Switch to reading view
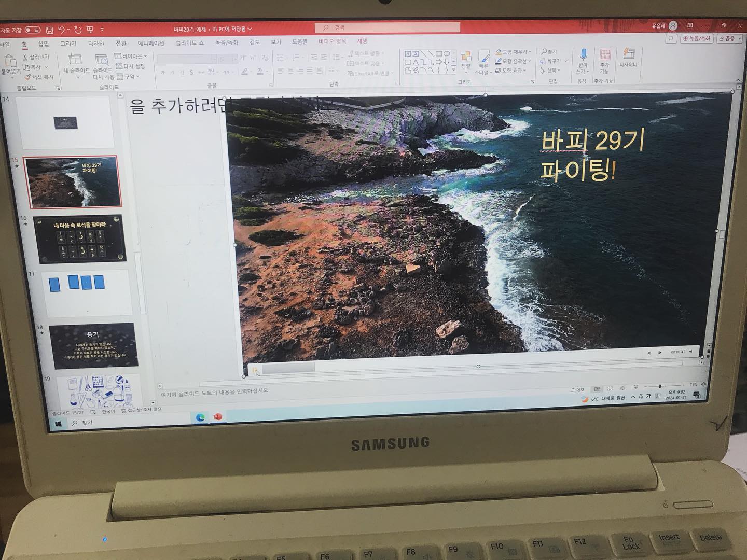Image resolution: width=747 pixels, height=560 pixels. pyautogui.click(x=622, y=387)
